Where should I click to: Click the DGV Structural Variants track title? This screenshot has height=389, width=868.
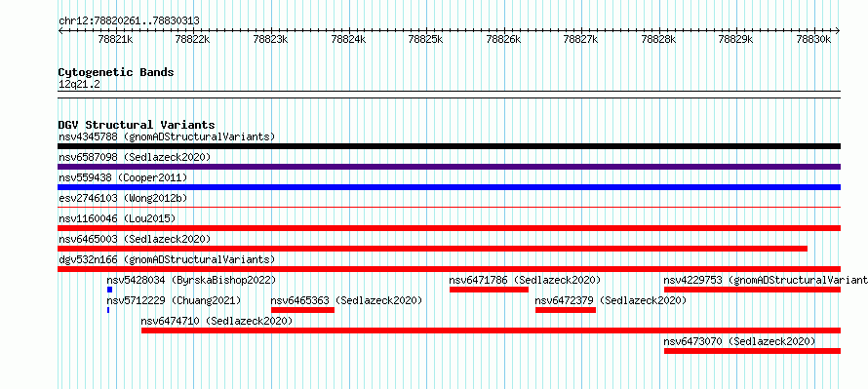click(137, 125)
